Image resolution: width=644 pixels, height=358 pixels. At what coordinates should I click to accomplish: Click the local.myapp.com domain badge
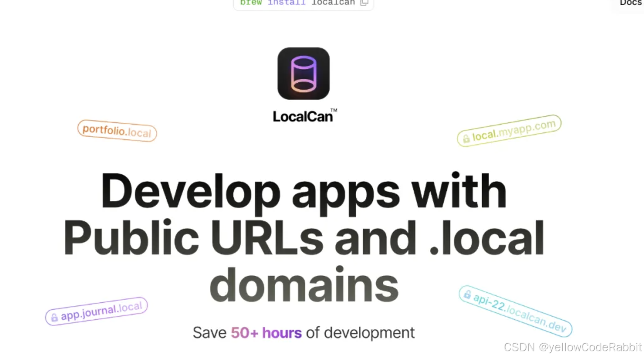[x=509, y=131]
